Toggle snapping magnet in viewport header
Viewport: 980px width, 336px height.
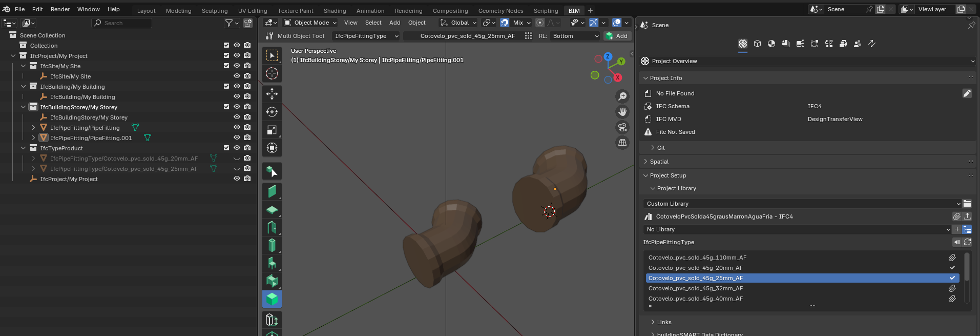click(505, 23)
